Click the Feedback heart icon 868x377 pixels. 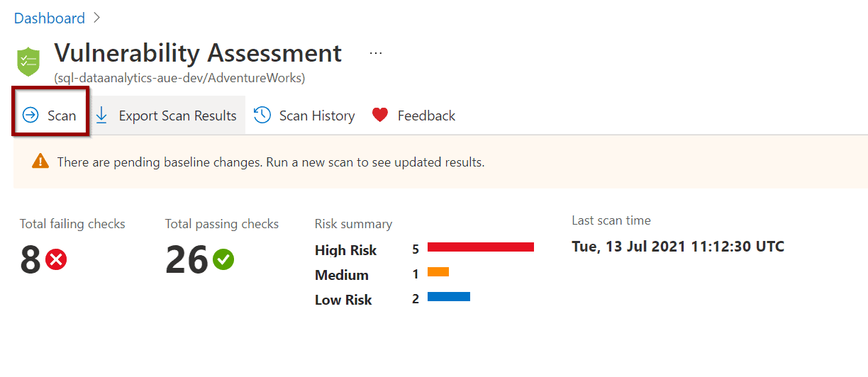point(380,115)
